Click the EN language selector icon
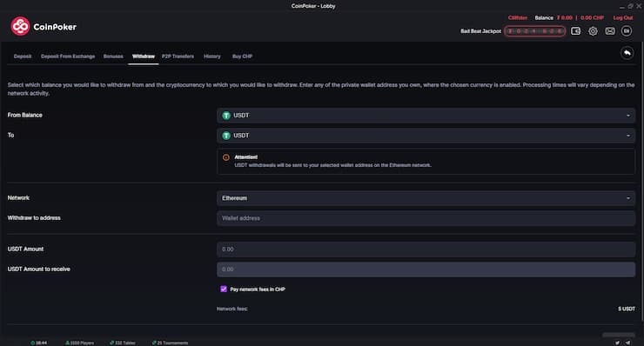The height and width of the screenshot is (346, 644). coord(627,31)
